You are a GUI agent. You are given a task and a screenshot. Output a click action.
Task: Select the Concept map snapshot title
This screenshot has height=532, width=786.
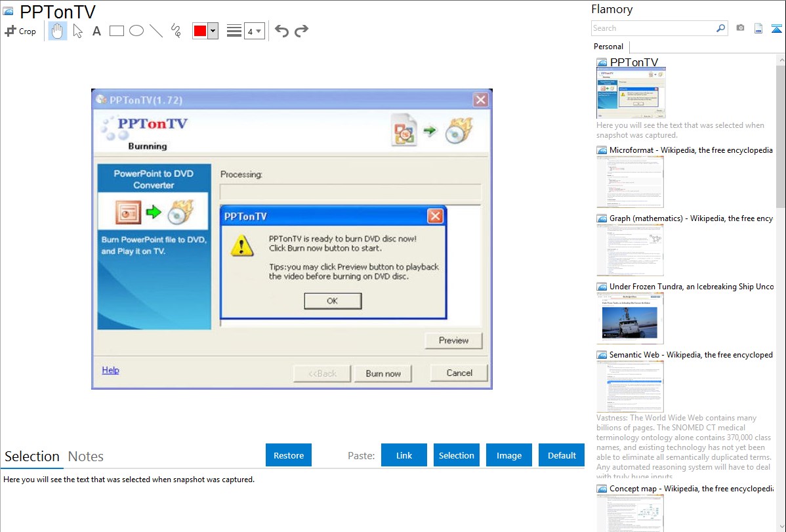(x=692, y=488)
